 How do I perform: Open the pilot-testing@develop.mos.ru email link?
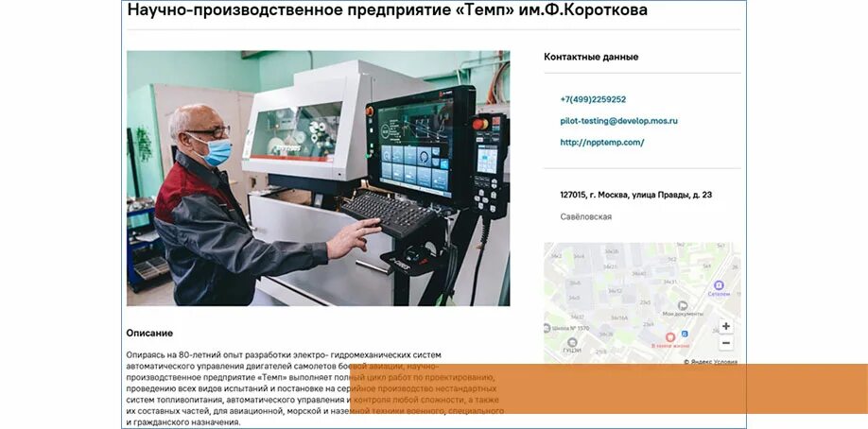click(619, 121)
